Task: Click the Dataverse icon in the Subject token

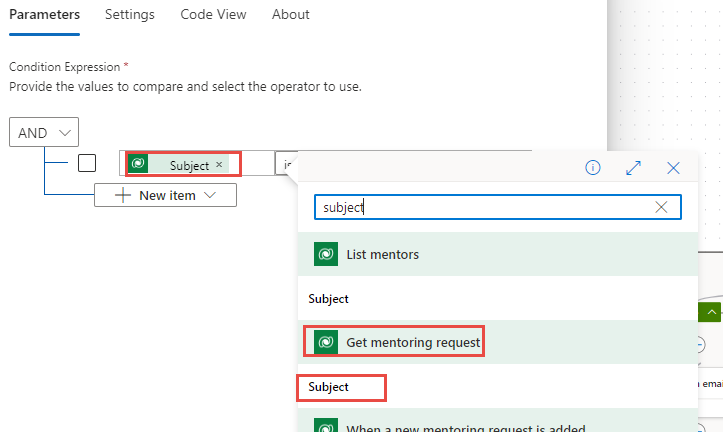Action: [x=139, y=164]
